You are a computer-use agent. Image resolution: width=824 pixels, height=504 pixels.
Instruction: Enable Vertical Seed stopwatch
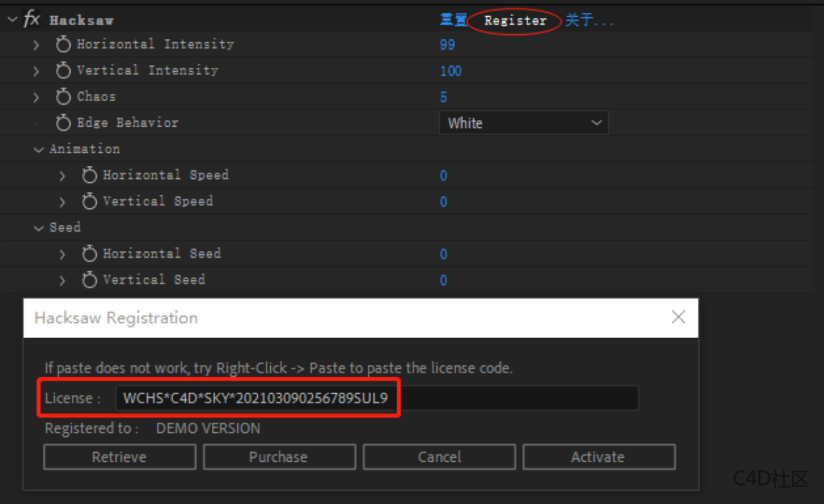click(x=89, y=280)
